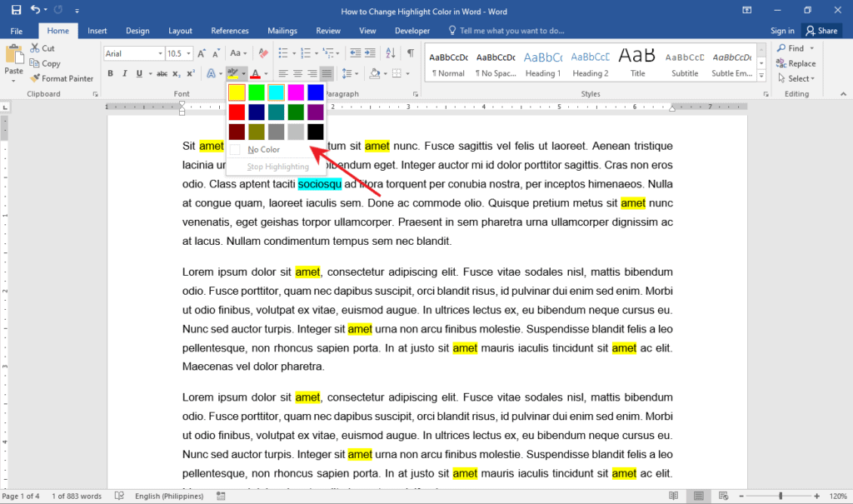
Task: Apply the font color button
Action: (x=255, y=73)
